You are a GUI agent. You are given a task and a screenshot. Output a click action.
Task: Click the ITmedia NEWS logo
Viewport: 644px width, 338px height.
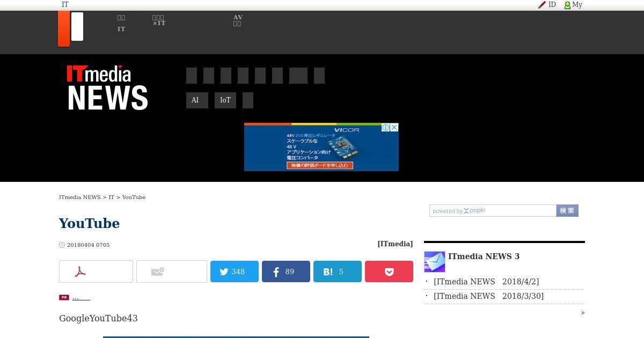pyautogui.click(x=107, y=87)
